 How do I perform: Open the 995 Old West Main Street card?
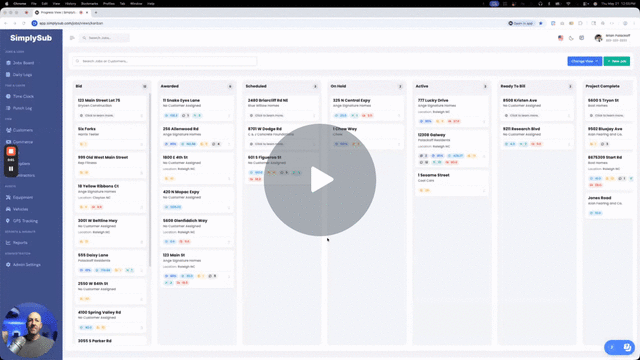(111, 165)
